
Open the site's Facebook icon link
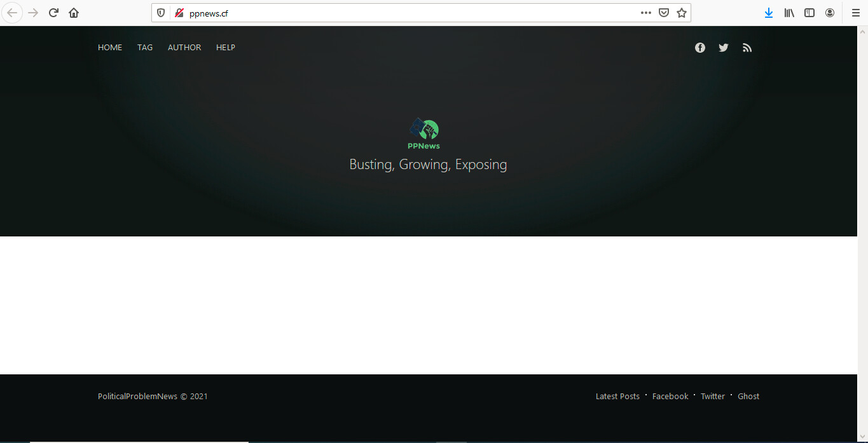click(700, 48)
